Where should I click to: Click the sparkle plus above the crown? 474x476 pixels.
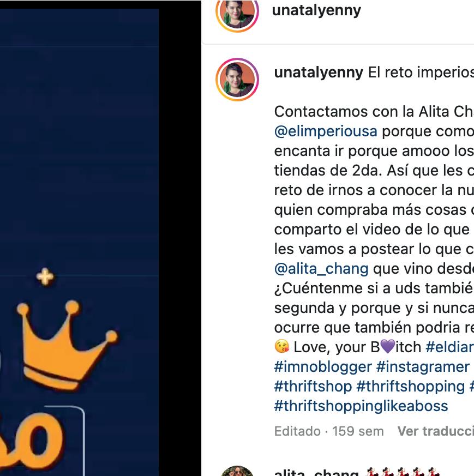[x=45, y=276]
